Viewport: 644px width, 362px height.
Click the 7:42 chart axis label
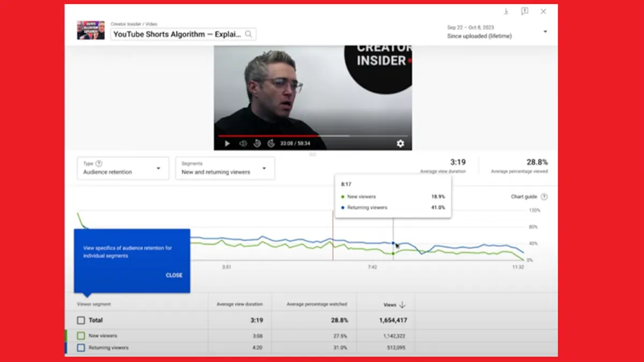pos(372,267)
